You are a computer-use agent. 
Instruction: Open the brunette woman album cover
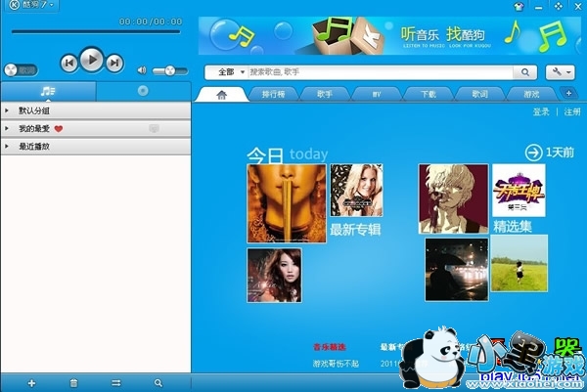[274, 276]
